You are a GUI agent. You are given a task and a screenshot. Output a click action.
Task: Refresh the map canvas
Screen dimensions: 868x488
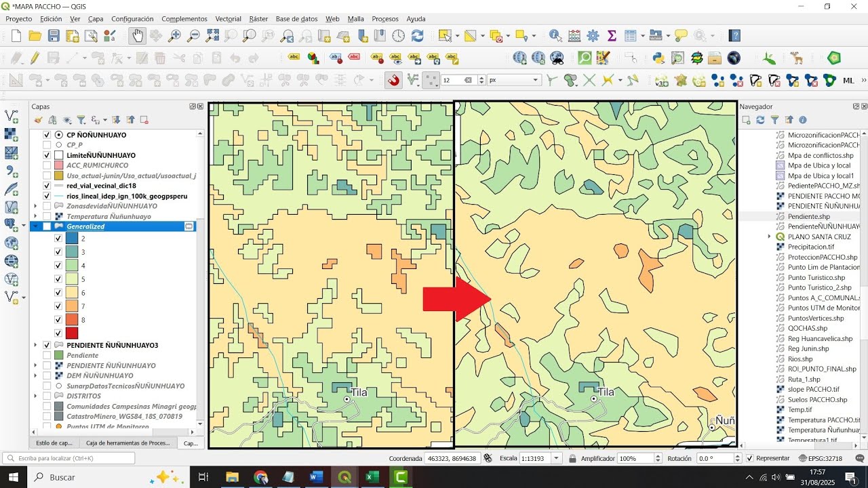point(417,36)
